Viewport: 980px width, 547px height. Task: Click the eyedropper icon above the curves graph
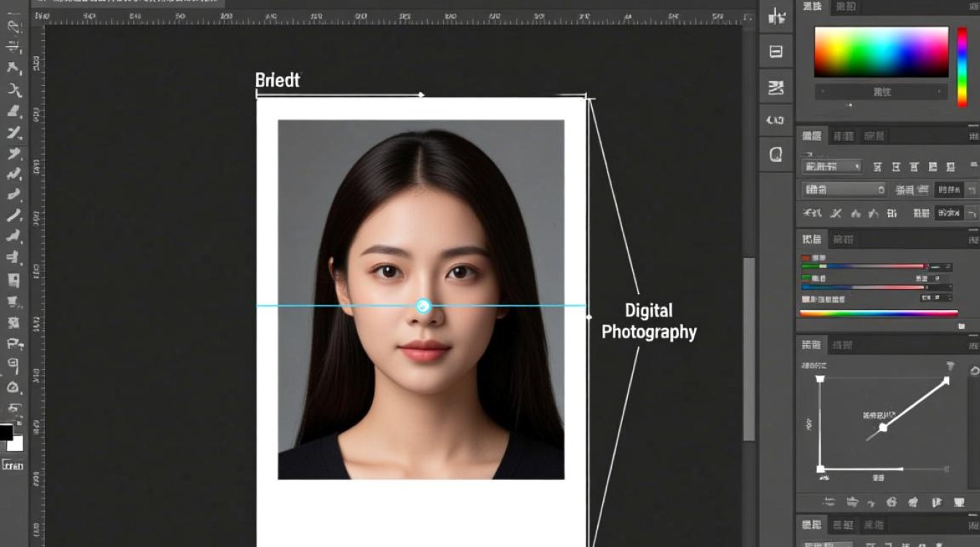coord(950,365)
